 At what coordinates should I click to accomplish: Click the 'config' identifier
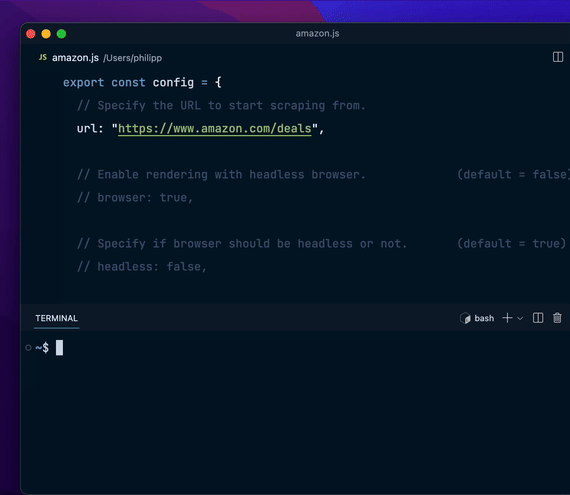[173, 83]
